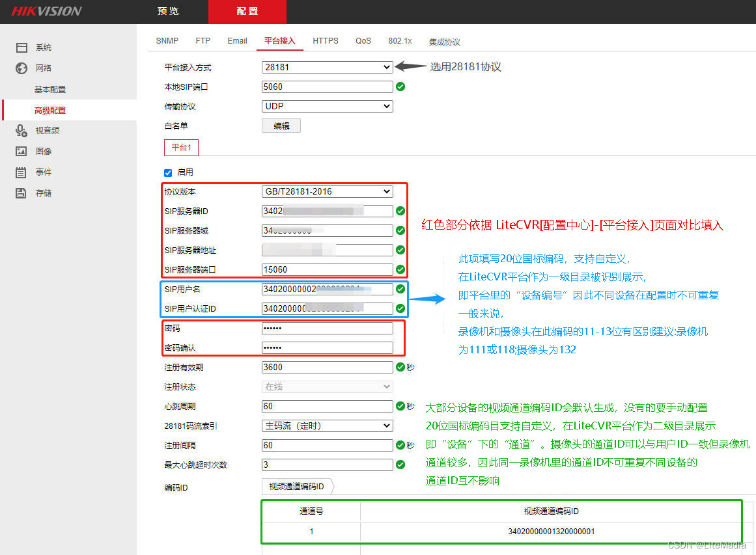Image resolution: width=756 pixels, height=555 pixels.
Task: Click the 系统 sidebar icon
Action: [21, 47]
